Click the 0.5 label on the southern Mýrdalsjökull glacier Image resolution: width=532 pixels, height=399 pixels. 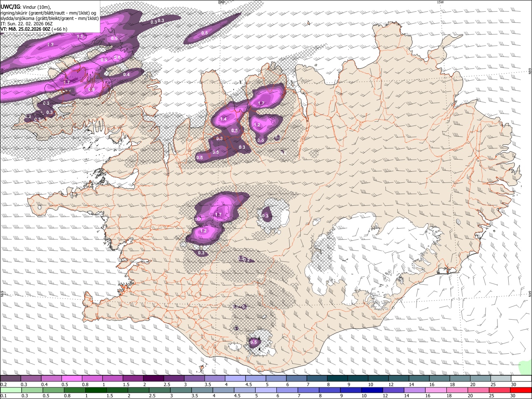click(x=254, y=342)
